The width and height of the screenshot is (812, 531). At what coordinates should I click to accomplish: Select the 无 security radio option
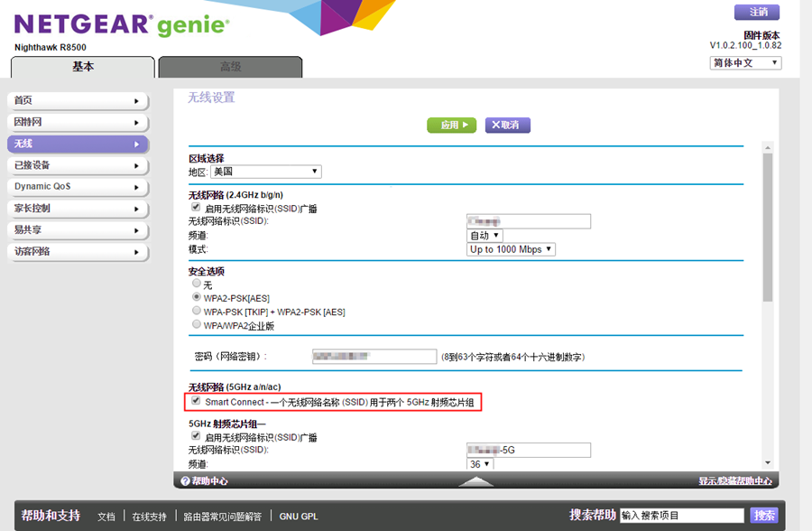coord(197,284)
